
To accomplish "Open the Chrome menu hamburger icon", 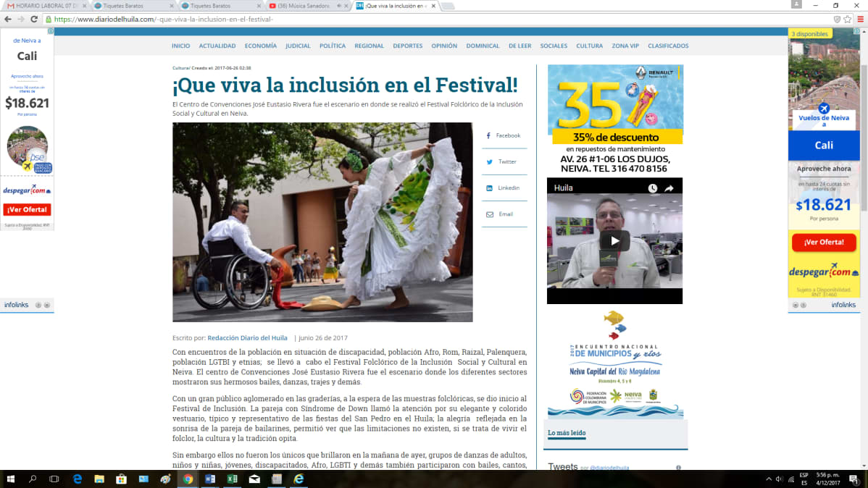I will point(860,20).
